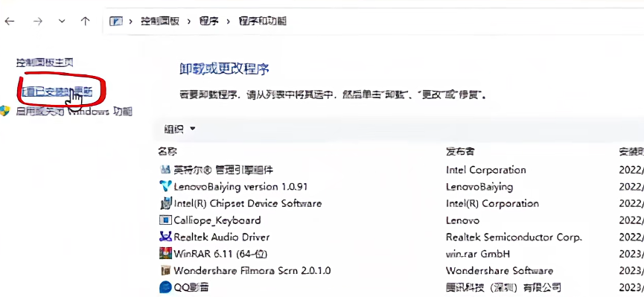Click the QQ影音 program icon
This screenshot has width=644, height=297.
[165, 287]
